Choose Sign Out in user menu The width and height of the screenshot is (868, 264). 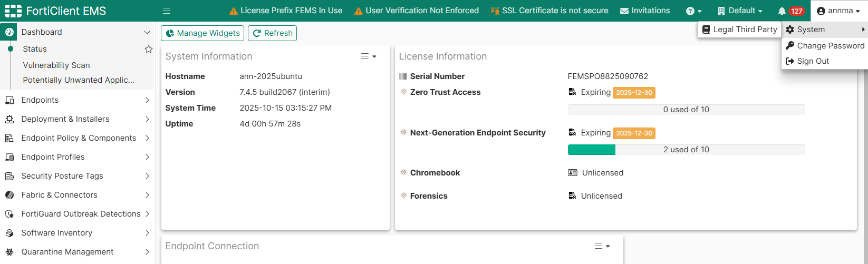[x=813, y=61]
